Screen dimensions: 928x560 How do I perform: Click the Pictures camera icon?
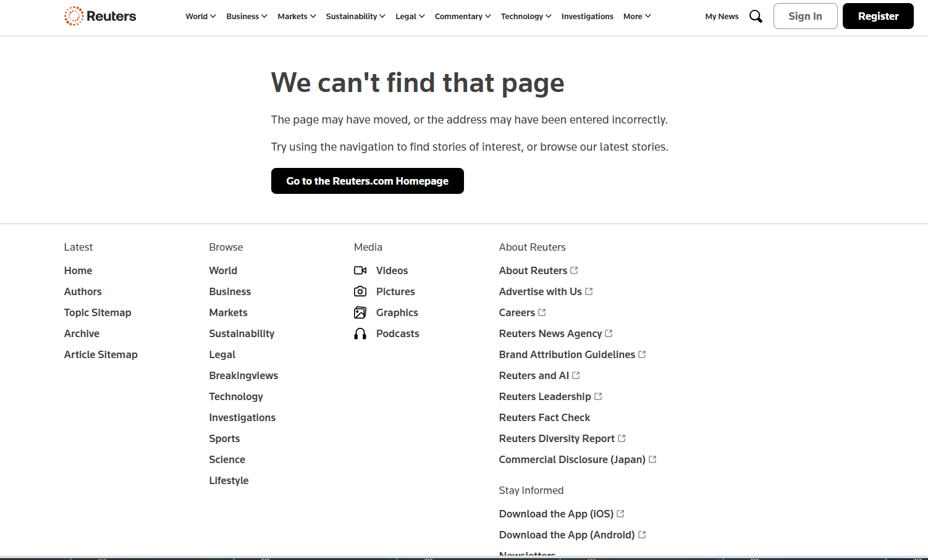click(x=360, y=291)
